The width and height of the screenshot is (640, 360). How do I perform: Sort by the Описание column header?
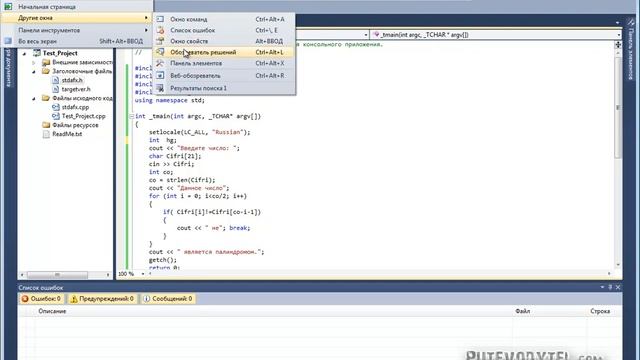pyautogui.click(x=52, y=311)
